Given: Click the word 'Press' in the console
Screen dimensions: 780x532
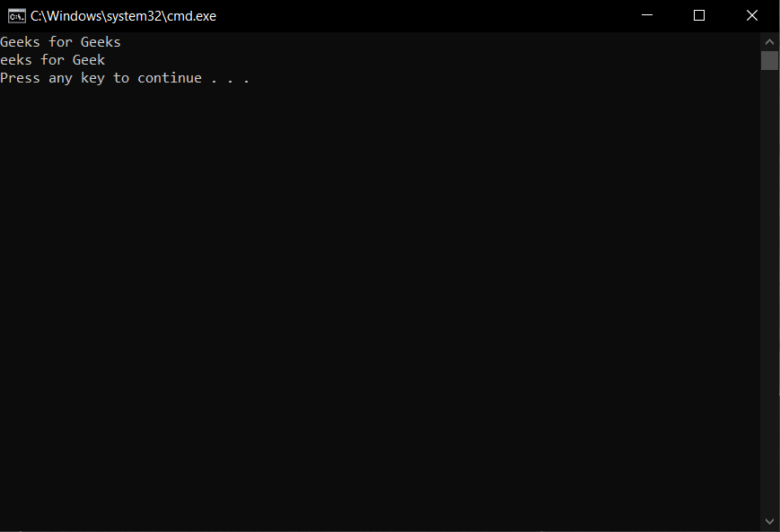Looking at the screenshot, I should click(20, 78).
